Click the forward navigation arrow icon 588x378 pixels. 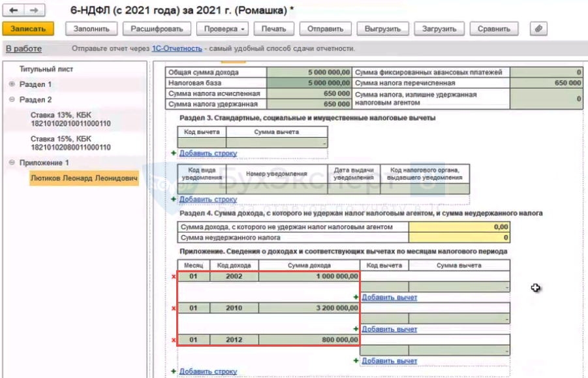(x=35, y=10)
